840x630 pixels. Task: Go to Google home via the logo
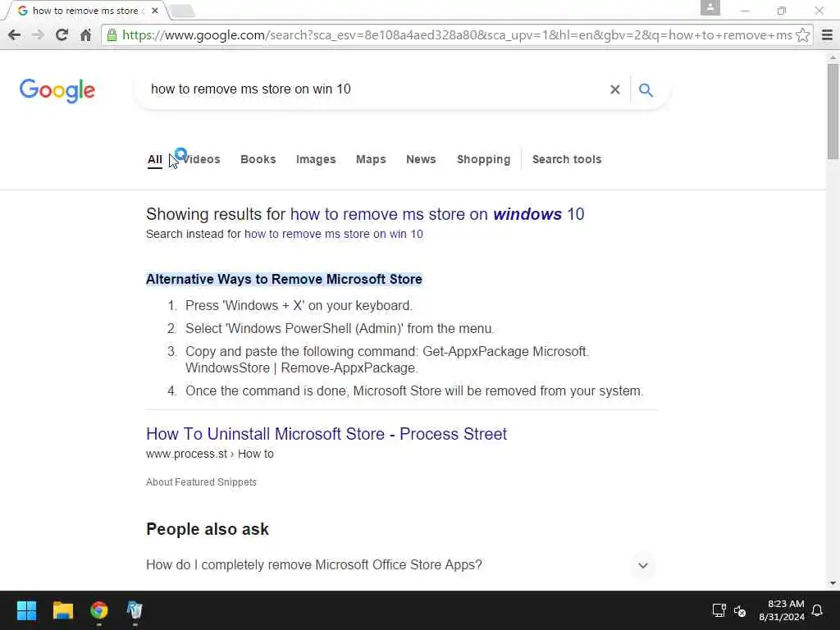(x=57, y=91)
